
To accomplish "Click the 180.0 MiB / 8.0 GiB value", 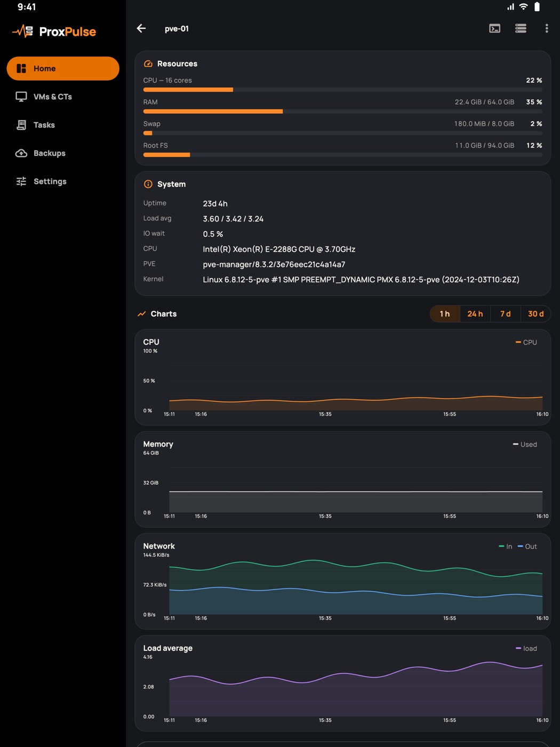I will [x=484, y=124].
